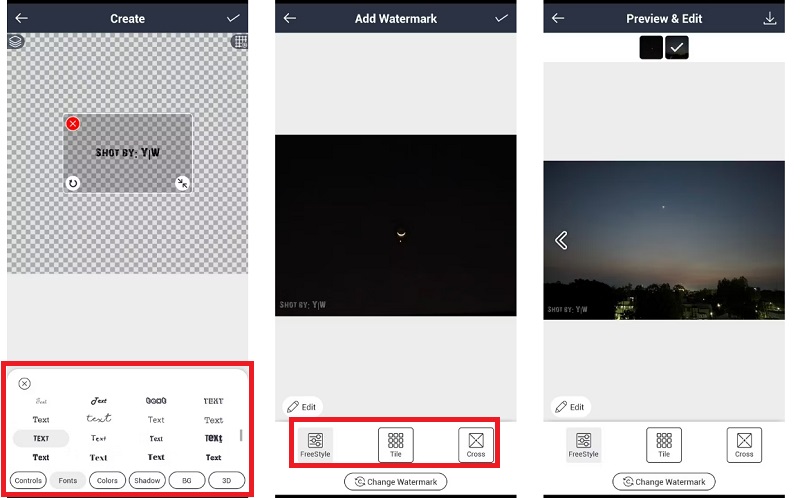This screenshot has height=498, width=800.
Task: Toggle the grid icon on Create canvas
Action: tap(239, 41)
